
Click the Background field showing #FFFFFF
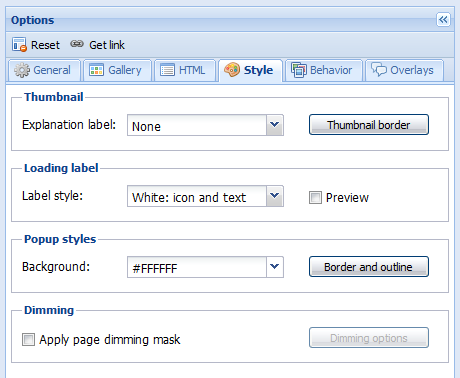pos(197,267)
